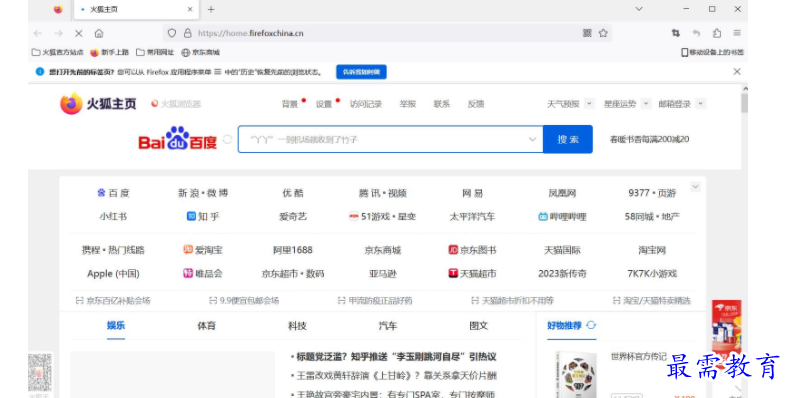Screen dimensions: 788x398
Task: Click the blue button in the notification bar
Action: click(361, 72)
